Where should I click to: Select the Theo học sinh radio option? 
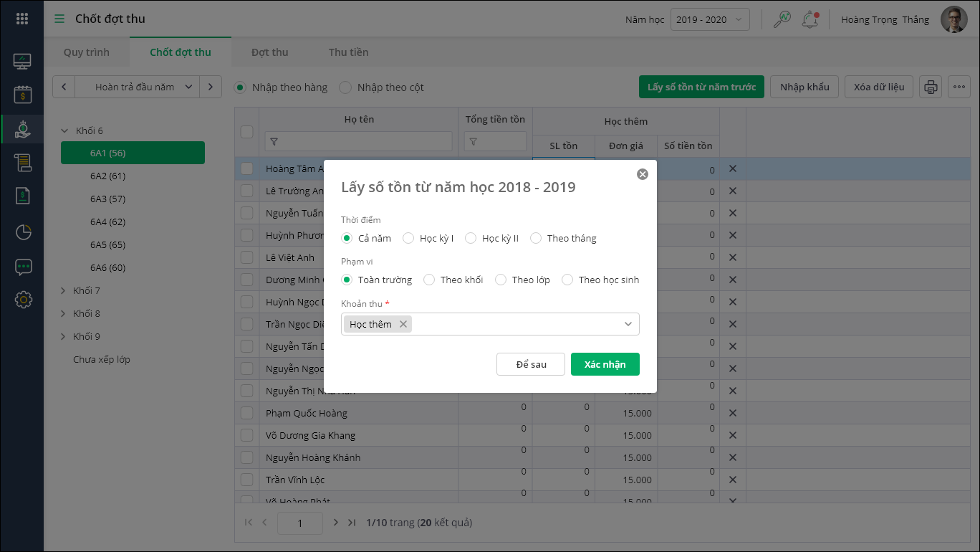[x=567, y=280]
